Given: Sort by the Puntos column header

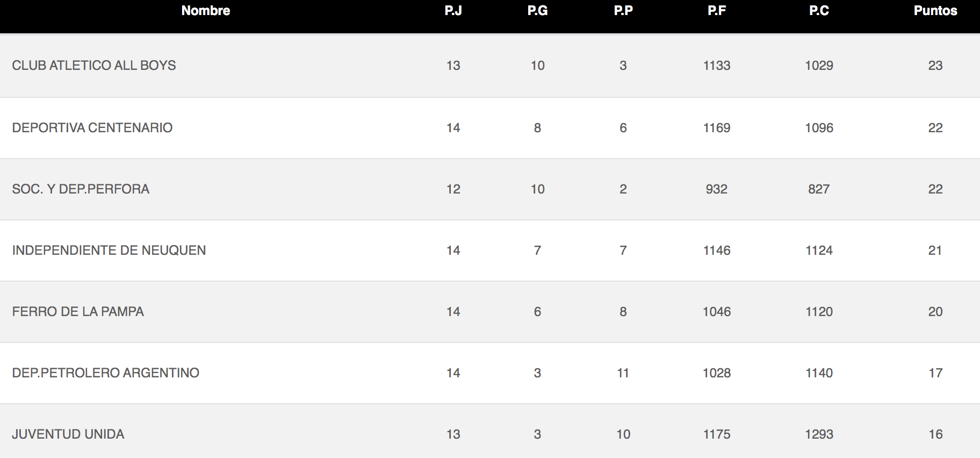Looking at the screenshot, I should pos(935,11).
